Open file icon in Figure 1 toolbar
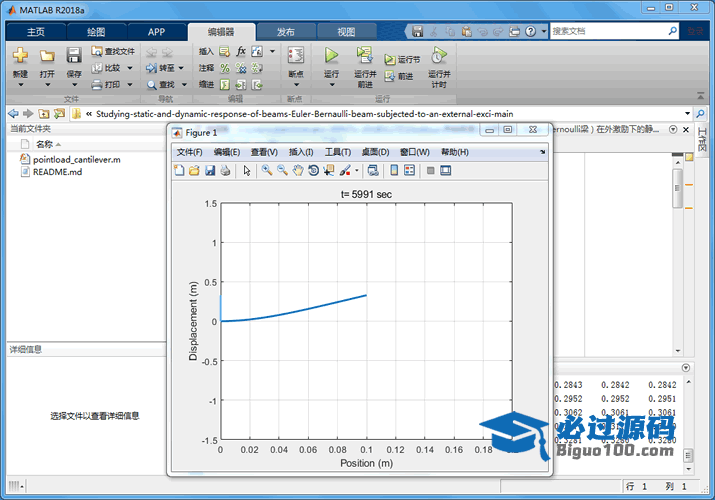The height and width of the screenshot is (500, 715). point(194,170)
